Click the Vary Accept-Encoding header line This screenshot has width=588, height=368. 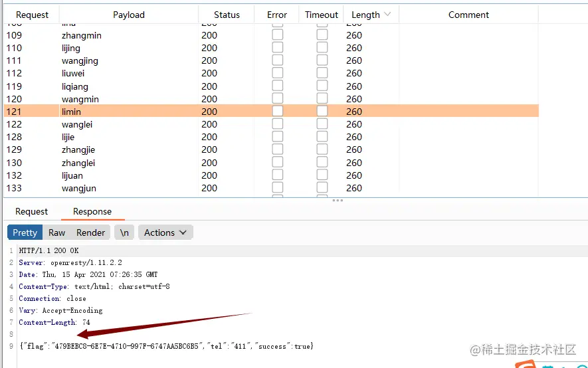pos(60,310)
